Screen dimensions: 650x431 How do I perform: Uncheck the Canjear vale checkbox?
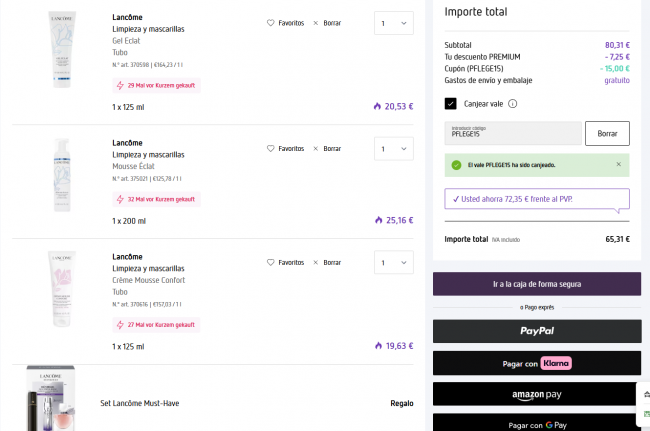point(451,103)
